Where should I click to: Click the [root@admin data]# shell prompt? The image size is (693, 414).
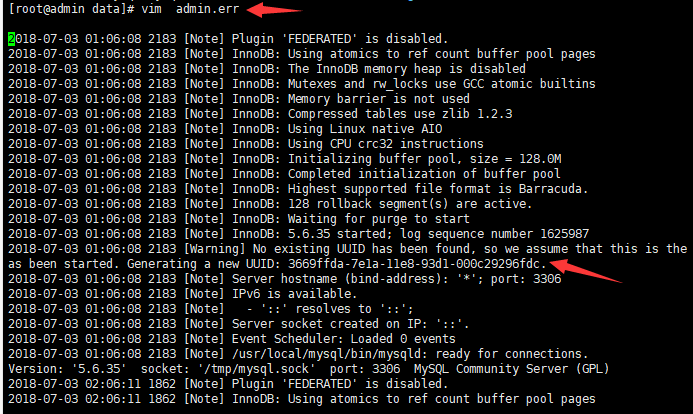71,9
